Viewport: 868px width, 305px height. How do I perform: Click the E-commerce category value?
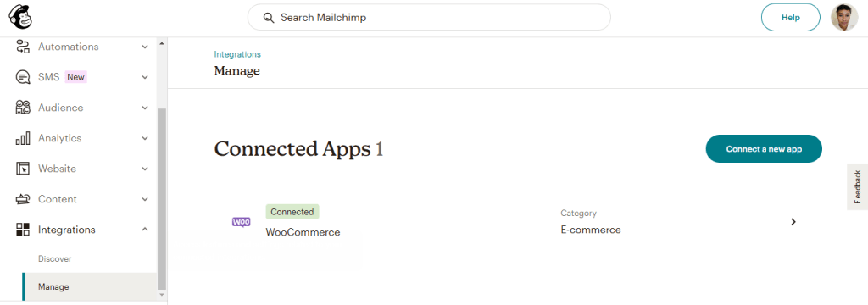tap(591, 230)
